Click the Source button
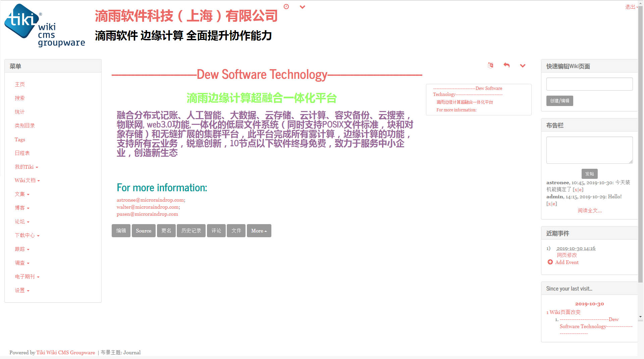The width and height of the screenshot is (644, 359). (x=144, y=230)
